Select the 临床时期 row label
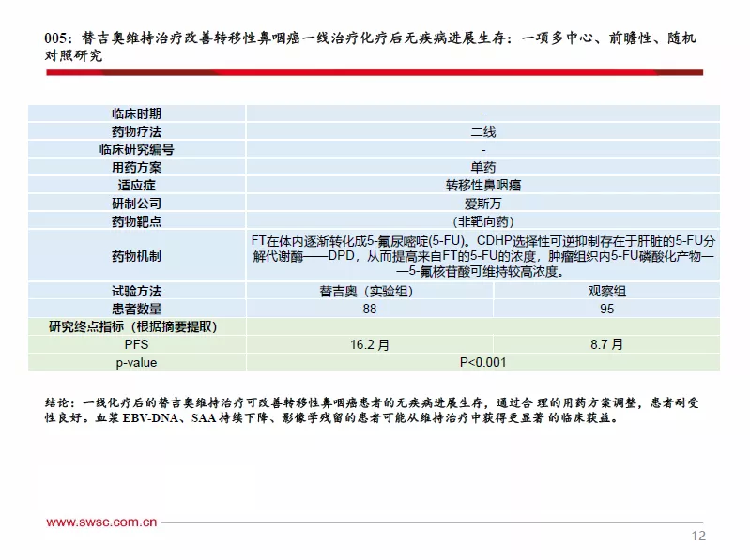Image resolution: width=750 pixels, height=560 pixels. click(x=137, y=114)
